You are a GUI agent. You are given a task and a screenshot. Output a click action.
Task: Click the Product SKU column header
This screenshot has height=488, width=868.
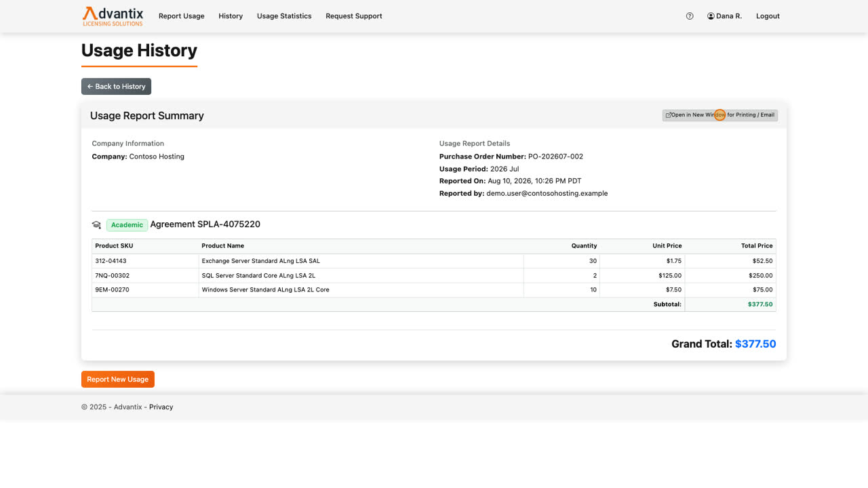(114, 246)
